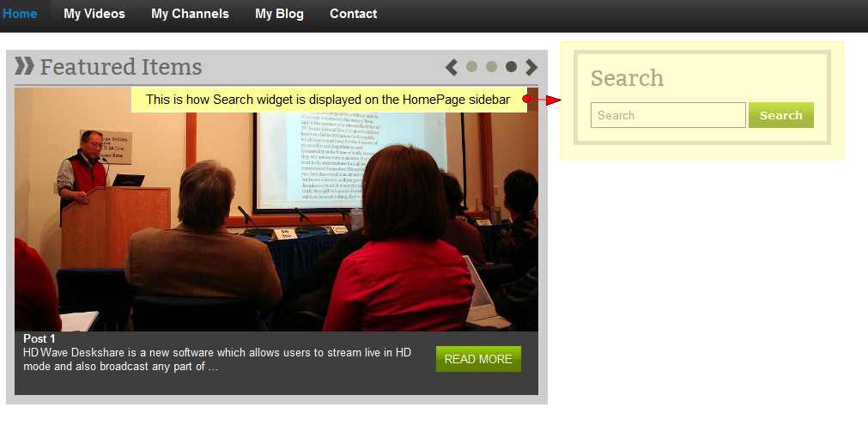This screenshot has width=868, height=444.
Task: Select the first slider pagination dot
Action: 471,67
